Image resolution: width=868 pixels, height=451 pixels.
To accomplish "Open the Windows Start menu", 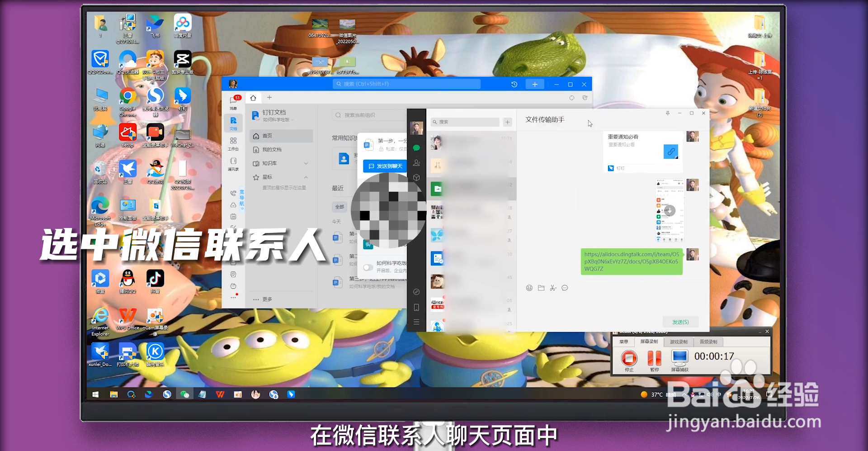I will 95,394.
